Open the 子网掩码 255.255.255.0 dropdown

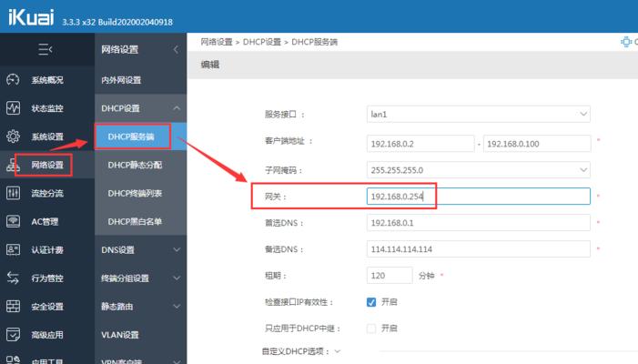478,170
